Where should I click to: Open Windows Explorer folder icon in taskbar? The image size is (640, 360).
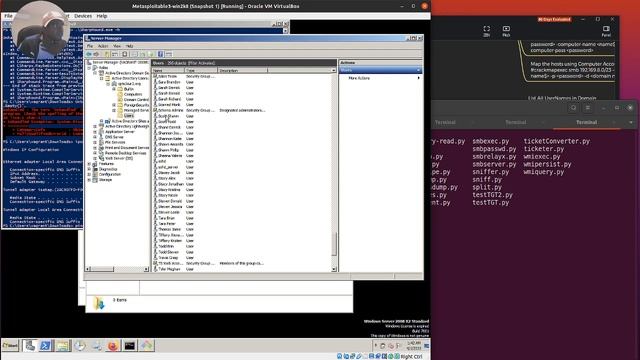pyautogui.click(x=62, y=346)
